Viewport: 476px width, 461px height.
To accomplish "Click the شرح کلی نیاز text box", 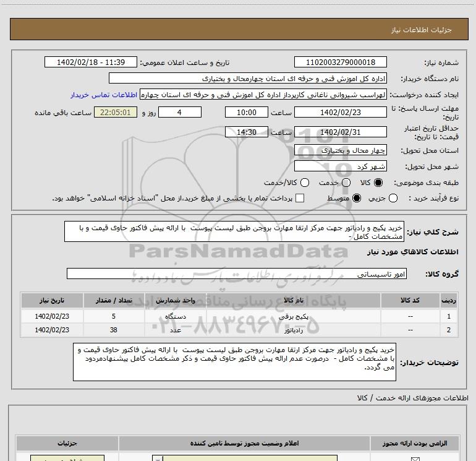I will tap(234, 232).
